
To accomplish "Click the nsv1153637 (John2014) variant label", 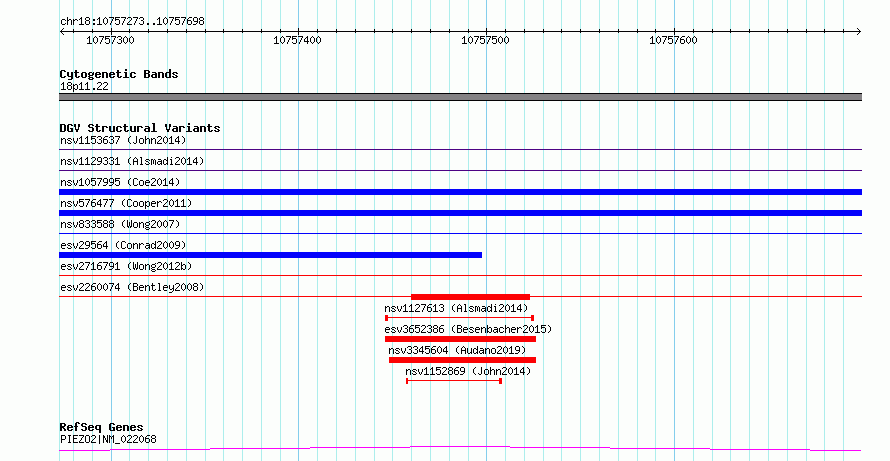I will click(x=123, y=140).
